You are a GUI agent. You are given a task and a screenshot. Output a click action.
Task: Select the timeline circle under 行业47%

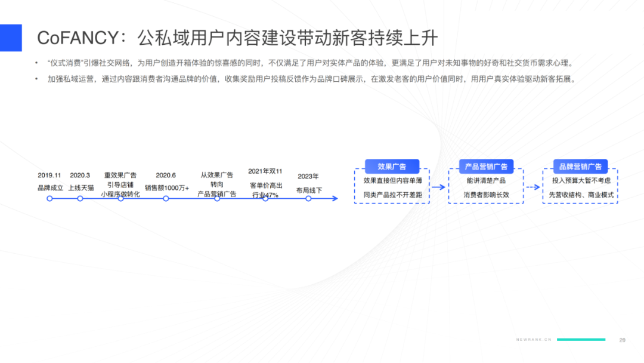[x=265, y=199]
